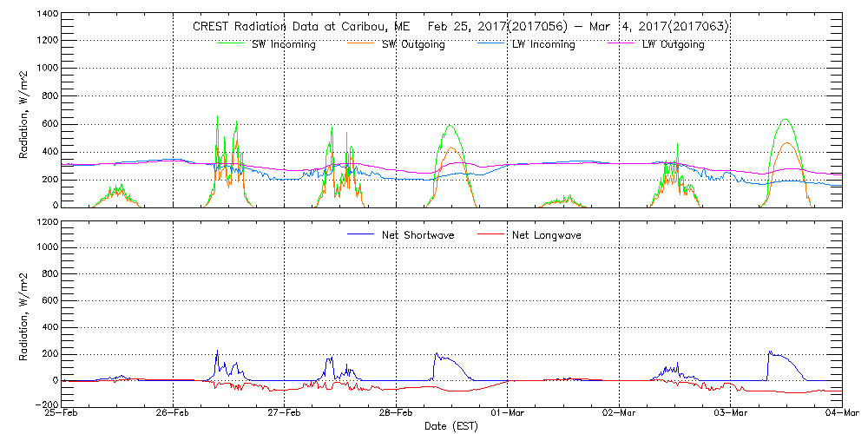This screenshot has height=434, width=868.
Task: Select the SW Outgoing legend label
Action: (x=413, y=45)
